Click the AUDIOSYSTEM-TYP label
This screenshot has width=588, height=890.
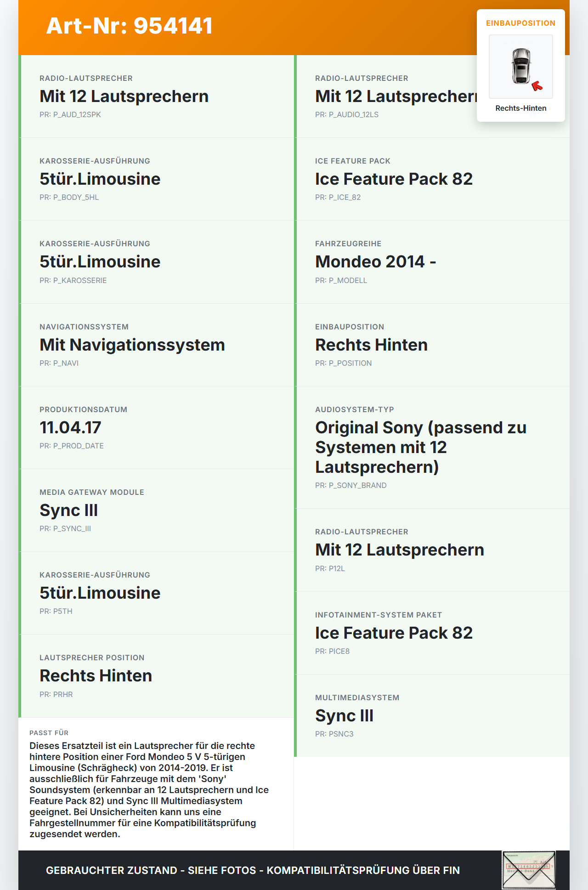pos(355,409)
